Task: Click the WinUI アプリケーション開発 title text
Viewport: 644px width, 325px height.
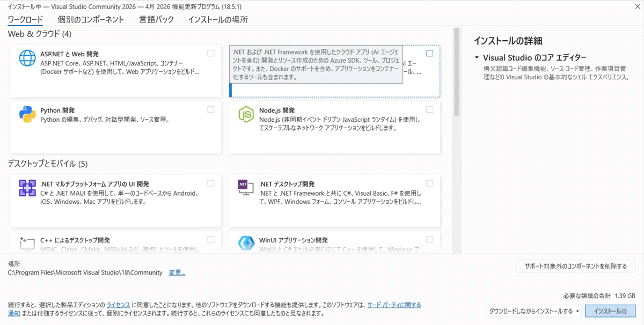Action: 293,240
